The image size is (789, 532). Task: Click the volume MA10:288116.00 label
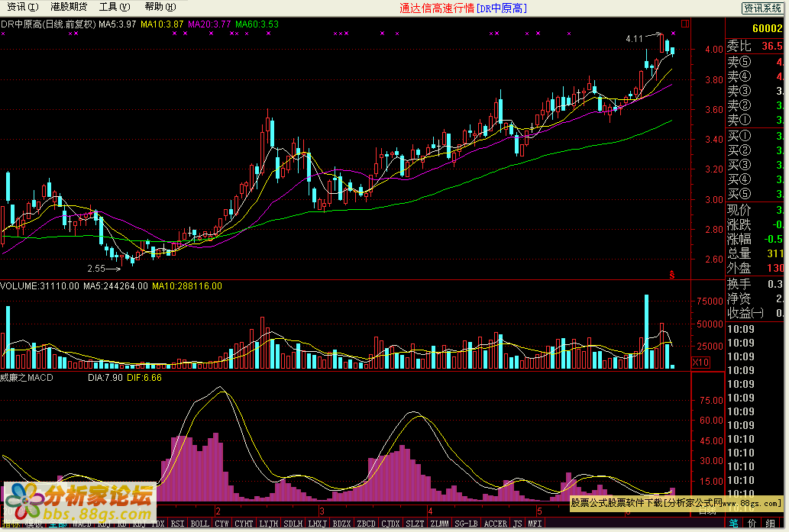[186, 286]
